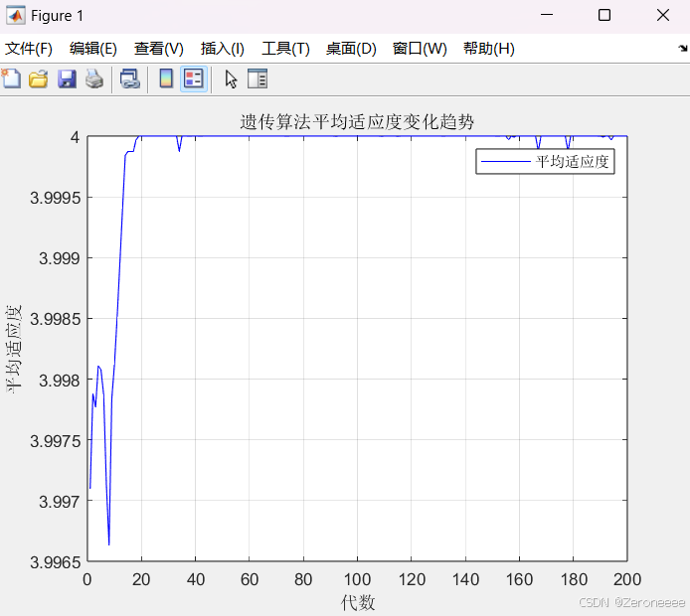690x616 pixels.
Task: Click the y-axis label 平均适应度
Action: click(x=13, y=349)
